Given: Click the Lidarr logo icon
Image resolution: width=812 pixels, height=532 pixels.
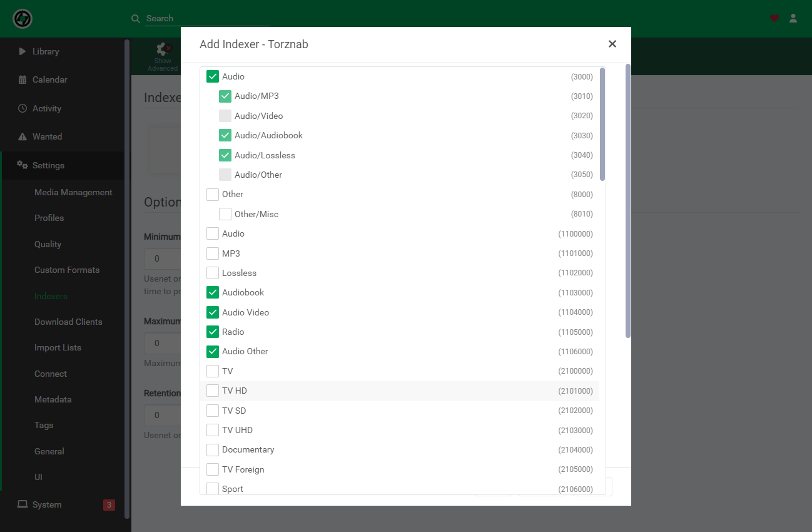Looking at the screenshot, I should pos(23,19).
